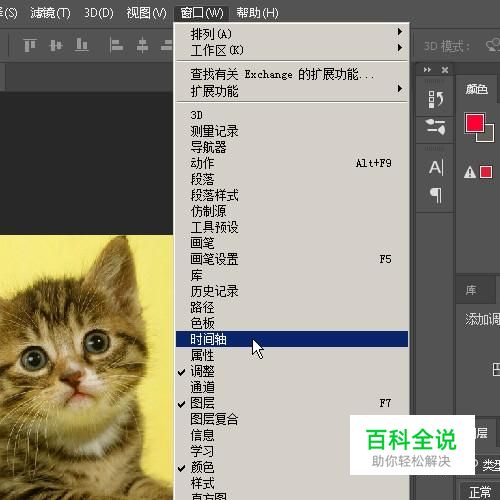The height and width of the screenshot is (500, 500).
Task: Toggle the 导航器 panel
Action: coord(292,147)
